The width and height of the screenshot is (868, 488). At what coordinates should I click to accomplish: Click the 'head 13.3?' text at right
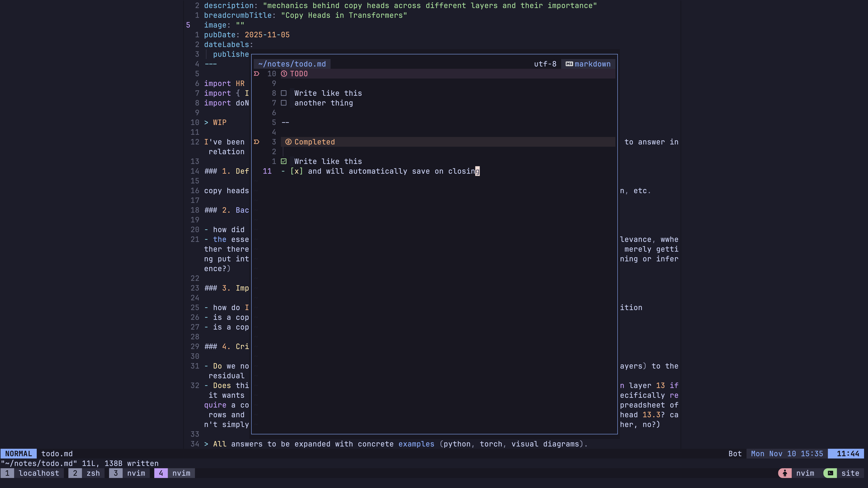(643, 415)
